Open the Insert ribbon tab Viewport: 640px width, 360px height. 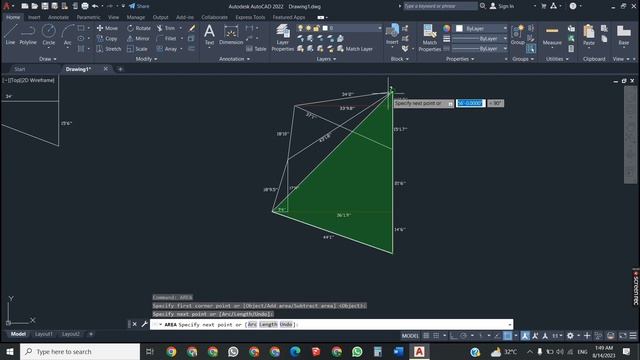[x=34, y=17]
